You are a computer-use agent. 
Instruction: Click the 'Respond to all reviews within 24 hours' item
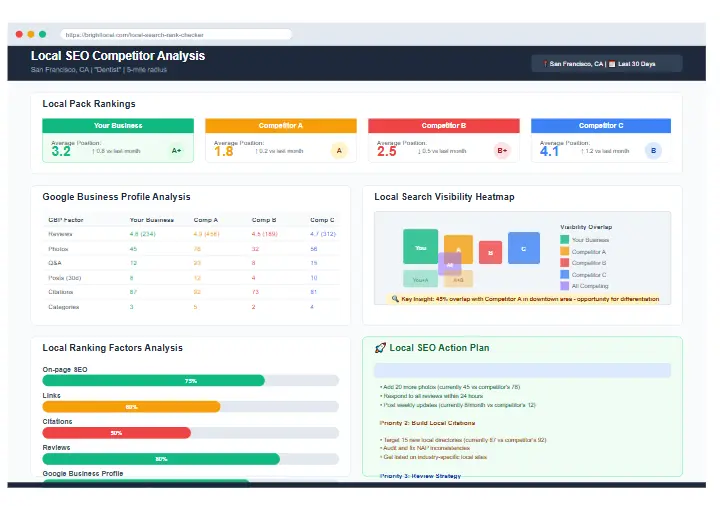(x=431, y=396)
